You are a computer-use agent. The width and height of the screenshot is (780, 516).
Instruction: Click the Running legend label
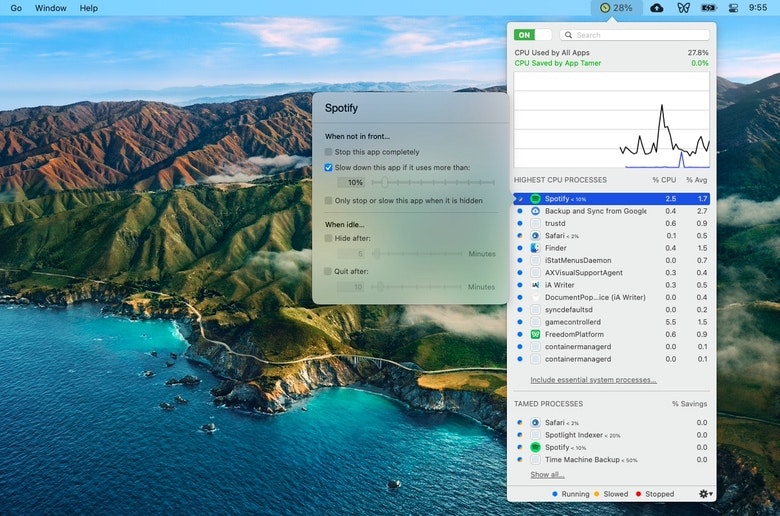pos(575,494)
